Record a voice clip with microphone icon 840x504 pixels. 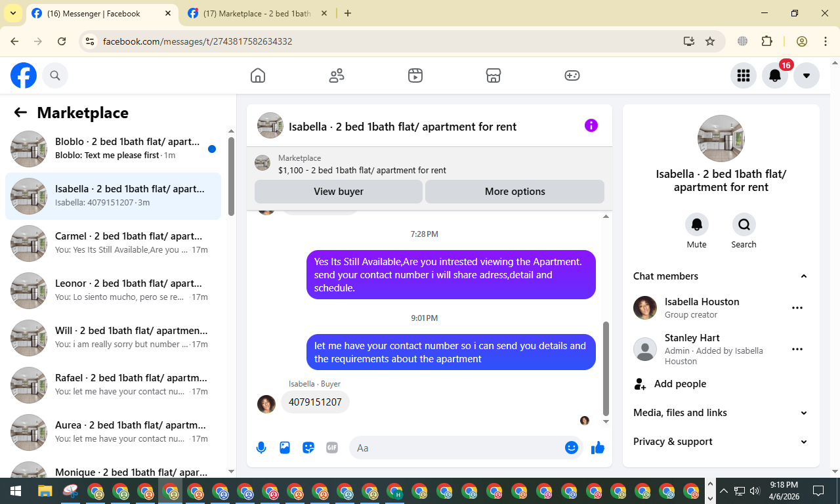tap(261, 448)
